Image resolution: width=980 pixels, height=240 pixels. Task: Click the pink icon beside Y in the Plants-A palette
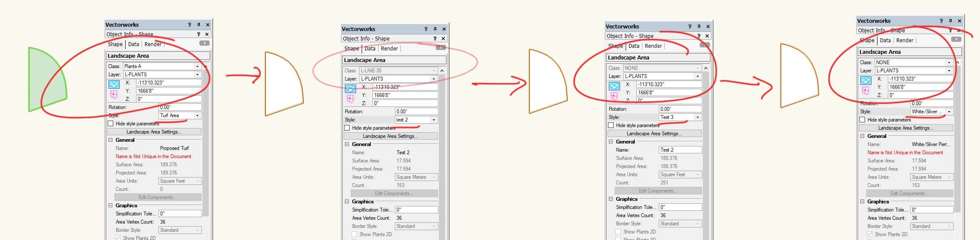114,94
